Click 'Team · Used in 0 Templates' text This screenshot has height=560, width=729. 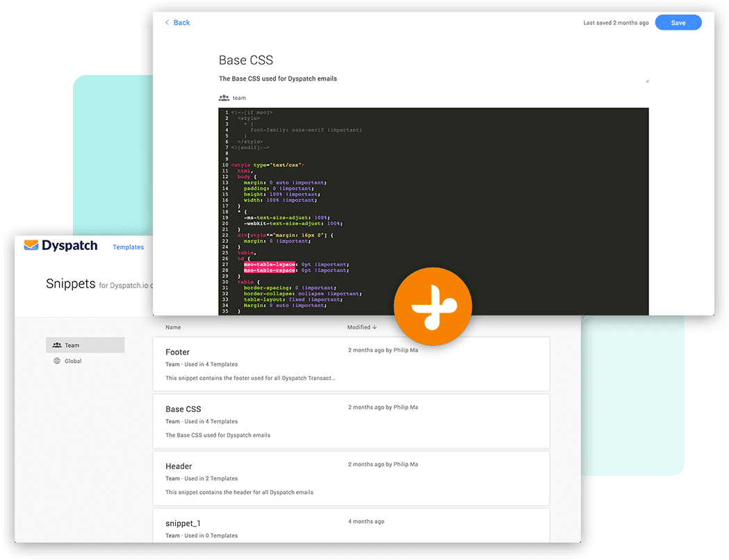point(202,536)
